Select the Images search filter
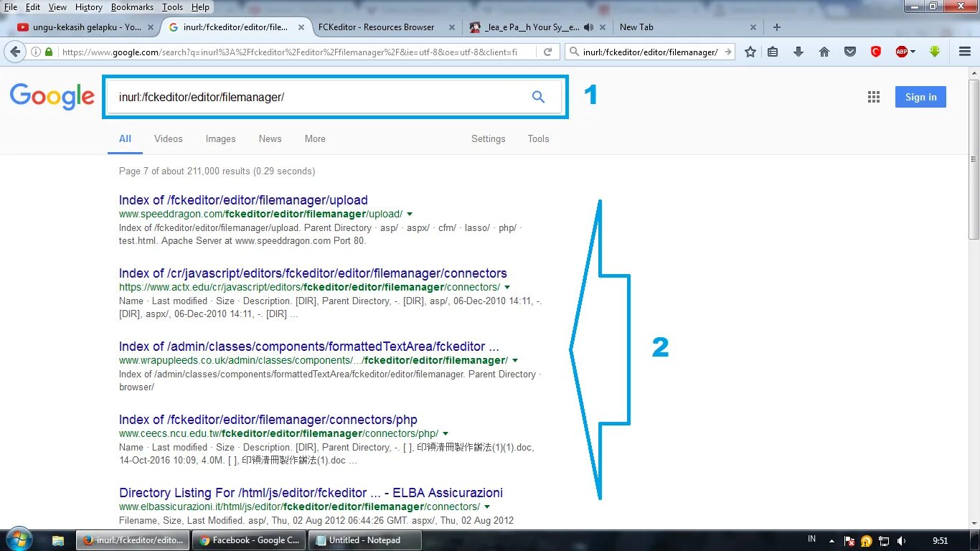The width and height of the screenshot is (980, 551). pos(220,139)
